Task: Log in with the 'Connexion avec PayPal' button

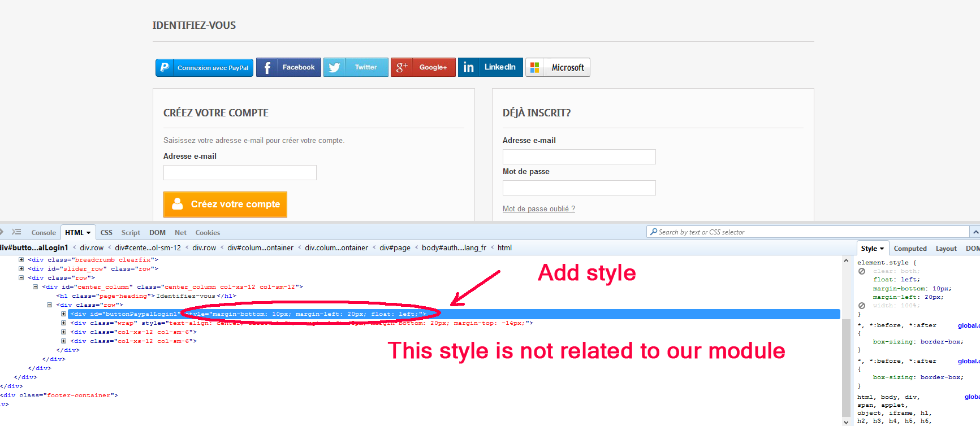Action: point(204,67)
